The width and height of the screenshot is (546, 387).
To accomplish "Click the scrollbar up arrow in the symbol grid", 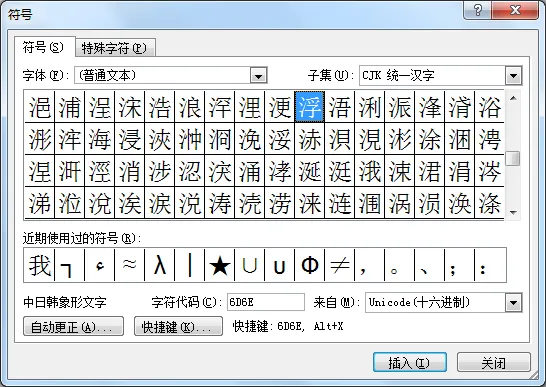I will click(x=513, y=98).
